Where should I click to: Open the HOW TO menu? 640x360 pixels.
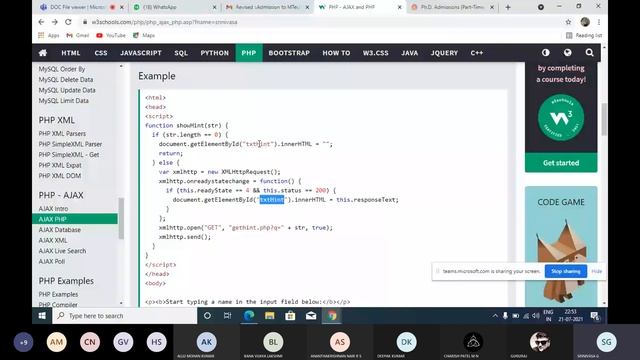point(336,53)
